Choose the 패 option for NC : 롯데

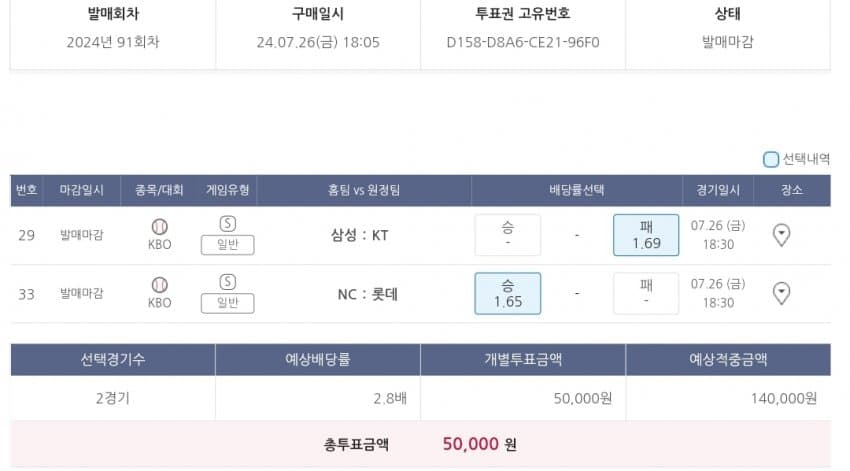click(646, 293)
